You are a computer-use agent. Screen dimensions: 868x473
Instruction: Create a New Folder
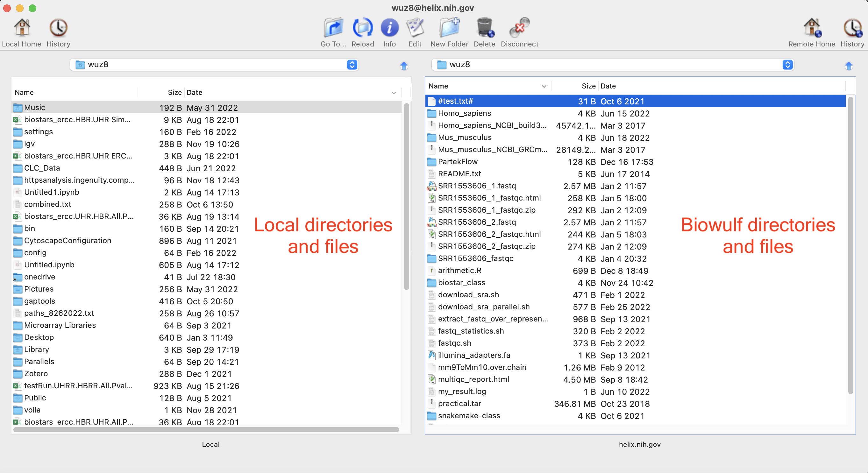tap(449, 28)
